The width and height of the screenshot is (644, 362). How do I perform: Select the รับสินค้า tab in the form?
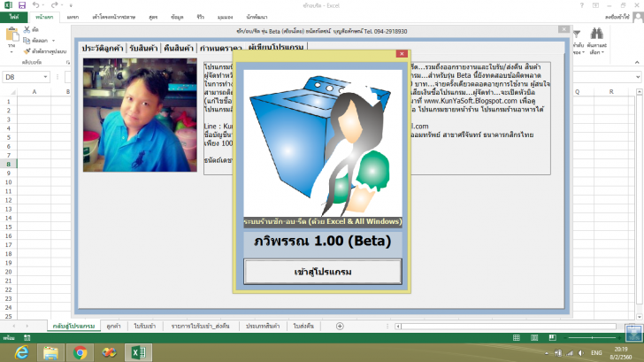(x=143, y=48)
